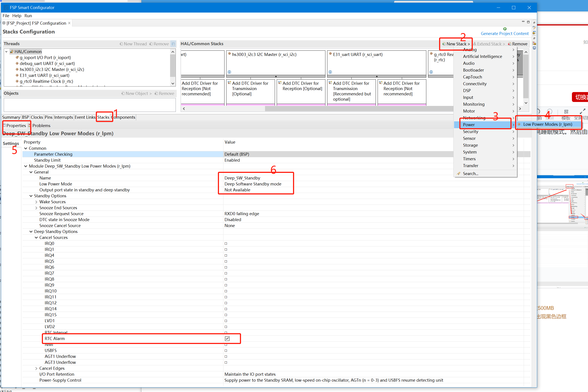
Task: Collapse Module Deep_SW_Standby group
Action: point(26,166)
